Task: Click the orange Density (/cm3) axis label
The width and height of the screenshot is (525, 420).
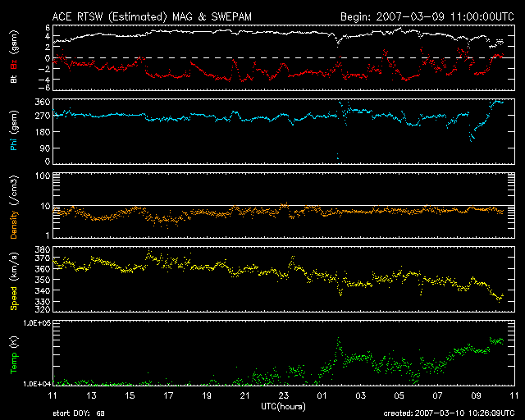Action: [14, 207]
